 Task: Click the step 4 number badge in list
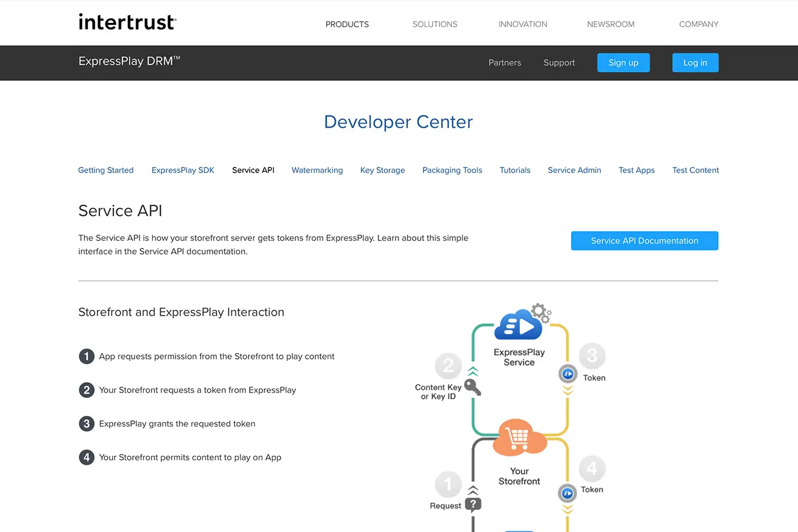[x=87, y=457]
